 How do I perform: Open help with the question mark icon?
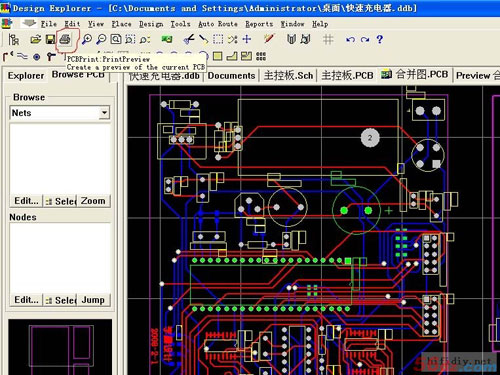pos(379,39)
